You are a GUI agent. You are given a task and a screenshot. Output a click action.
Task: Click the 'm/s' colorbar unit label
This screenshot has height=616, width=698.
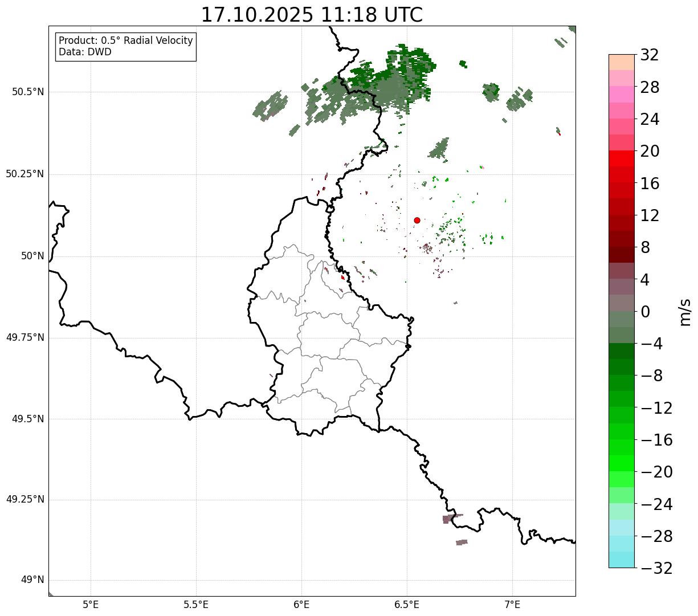[685, 312]
